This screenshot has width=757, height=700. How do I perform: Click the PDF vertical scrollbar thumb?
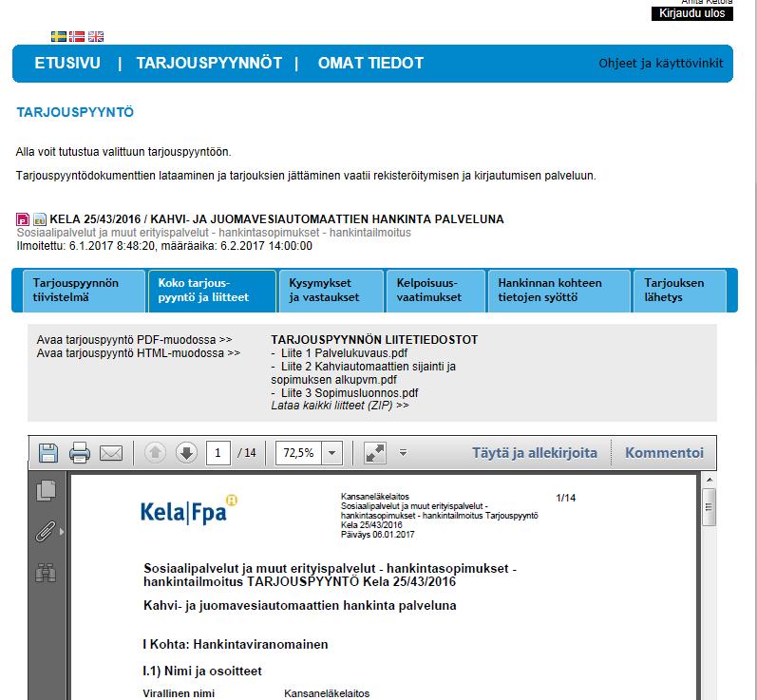pos(709,507)
